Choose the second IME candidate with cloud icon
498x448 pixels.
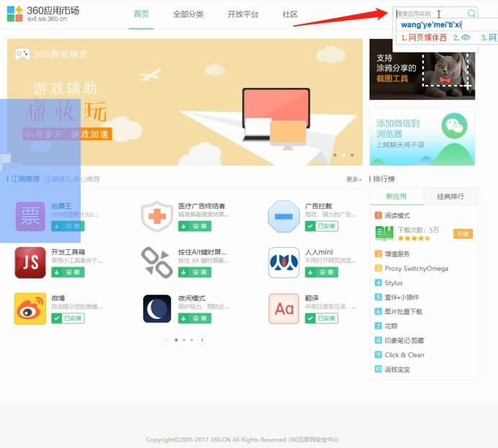click(462, 37)
